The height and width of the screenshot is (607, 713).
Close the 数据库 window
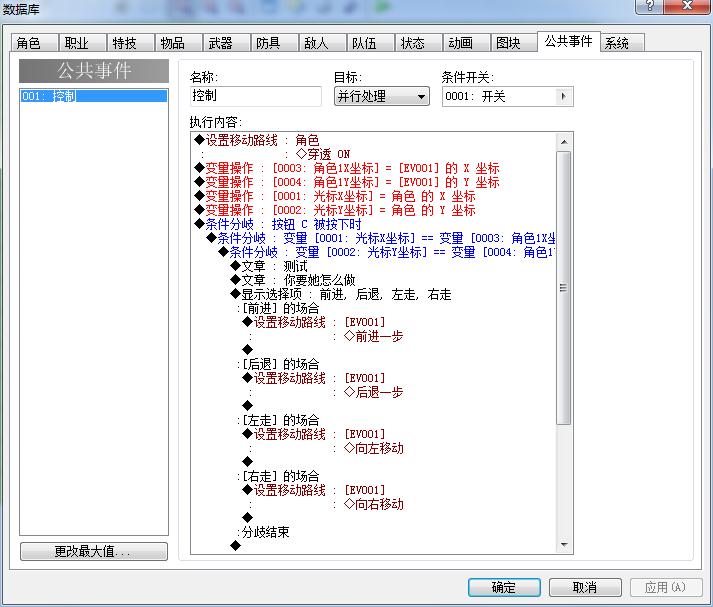pyautogui.click(x=688, y=6)
